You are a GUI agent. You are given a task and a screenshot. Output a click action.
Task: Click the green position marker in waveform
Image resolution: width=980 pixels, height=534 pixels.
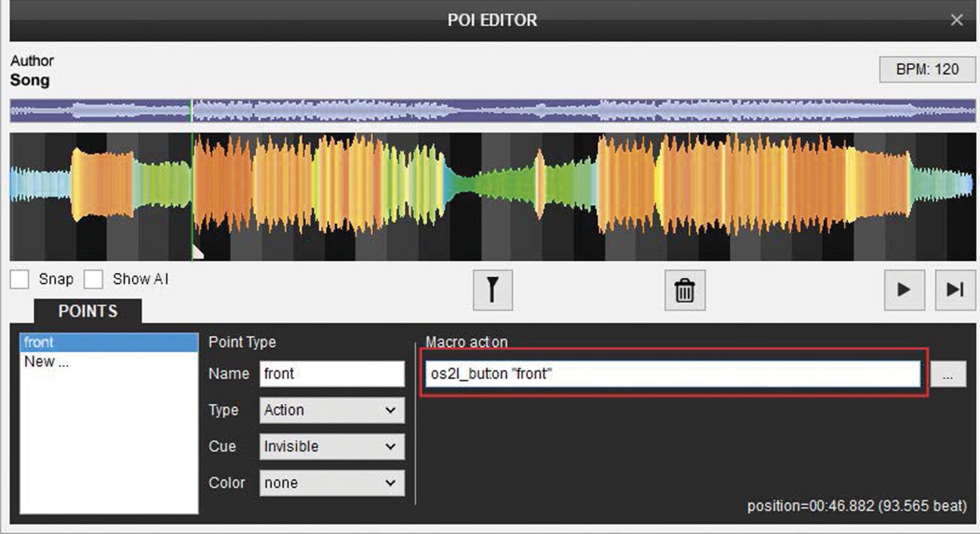(192, 196)
